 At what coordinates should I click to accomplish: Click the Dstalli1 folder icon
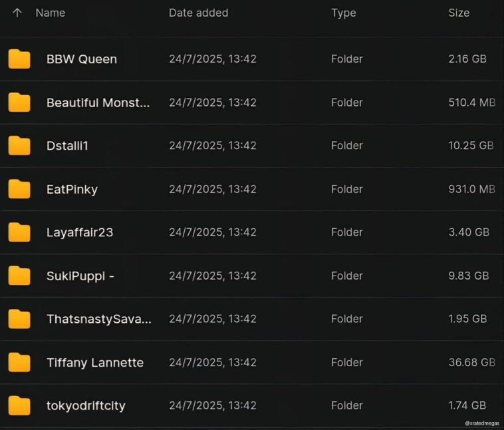[x=19, y=146]
